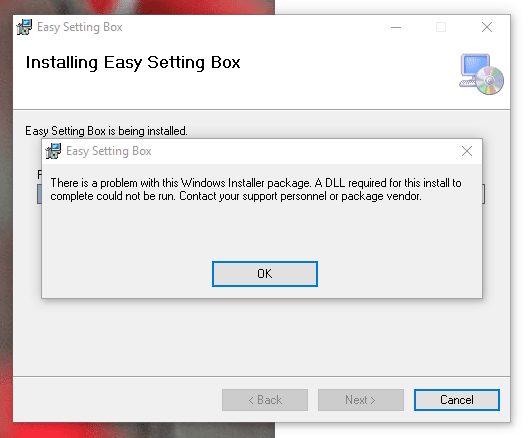
Task: Click the Windows Installer error message text
Action: (x=256, y=190)
